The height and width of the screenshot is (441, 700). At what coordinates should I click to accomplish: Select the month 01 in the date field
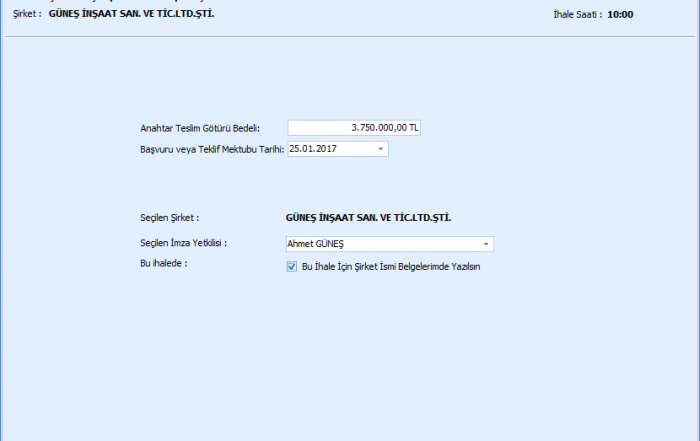pyautogui.click(x=308, y=149)
